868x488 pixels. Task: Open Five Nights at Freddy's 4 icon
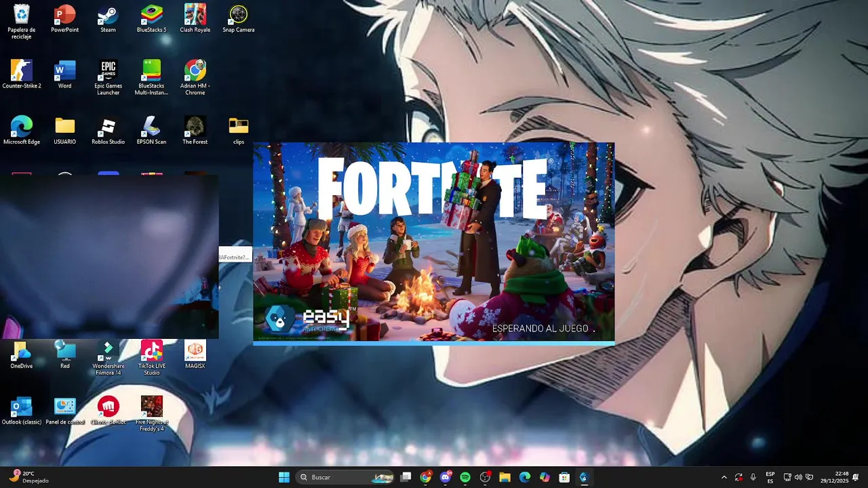point(151,414)
